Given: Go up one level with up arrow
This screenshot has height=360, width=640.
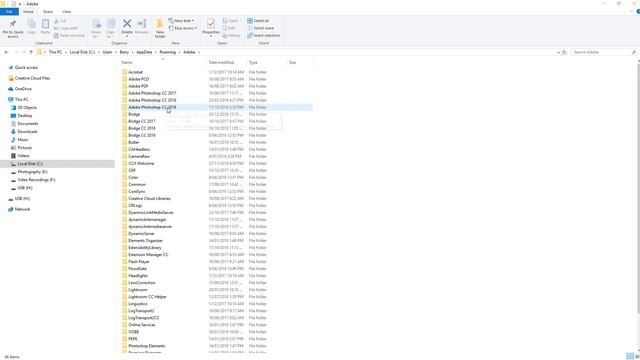Looking at the screenshot, I should tap(31, 52).
